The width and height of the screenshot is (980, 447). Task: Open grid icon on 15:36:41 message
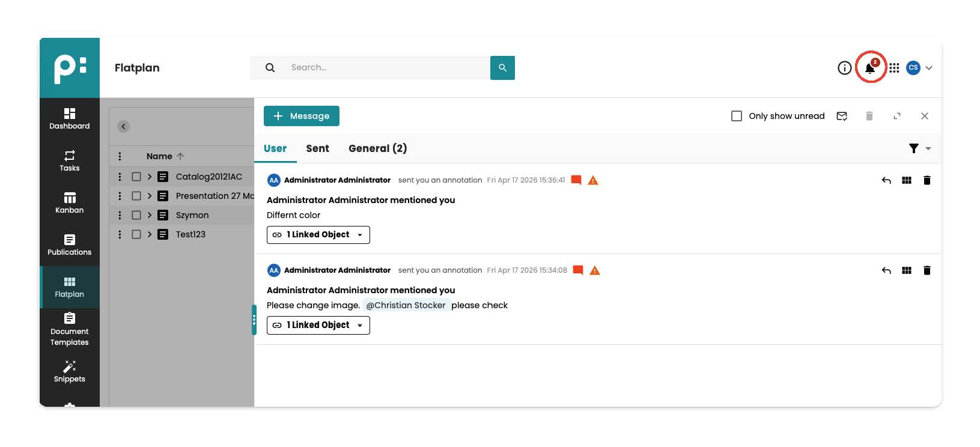pyautogui.click(x=907, y=180)
